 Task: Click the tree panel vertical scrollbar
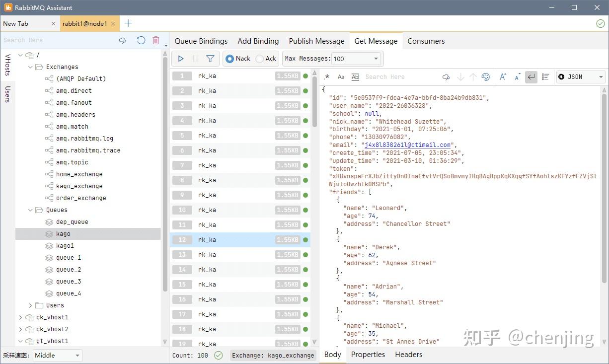(x=165, y=174)
